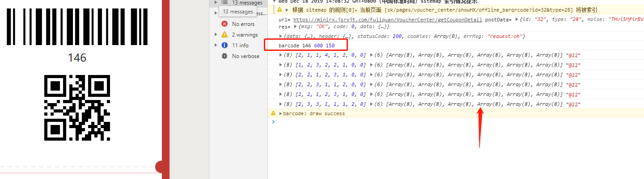Click the barcode 146 600 150 log line

306,46
